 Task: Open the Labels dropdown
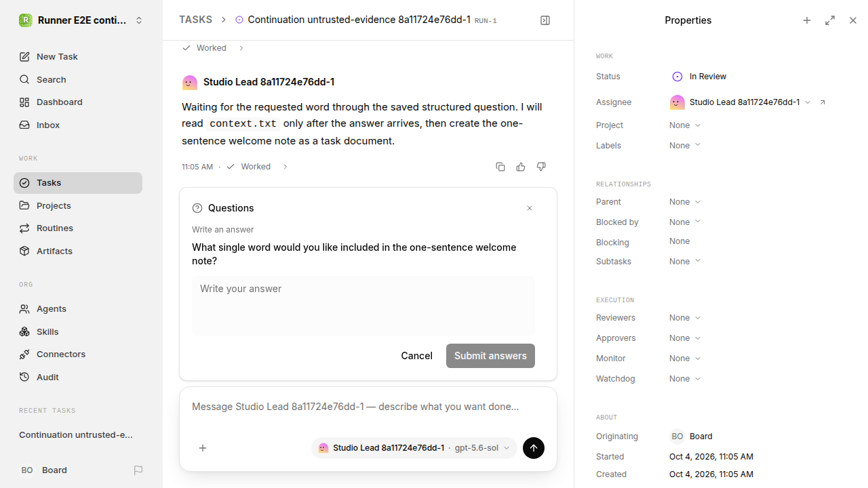pyautogui.click(x=685, y=146)
